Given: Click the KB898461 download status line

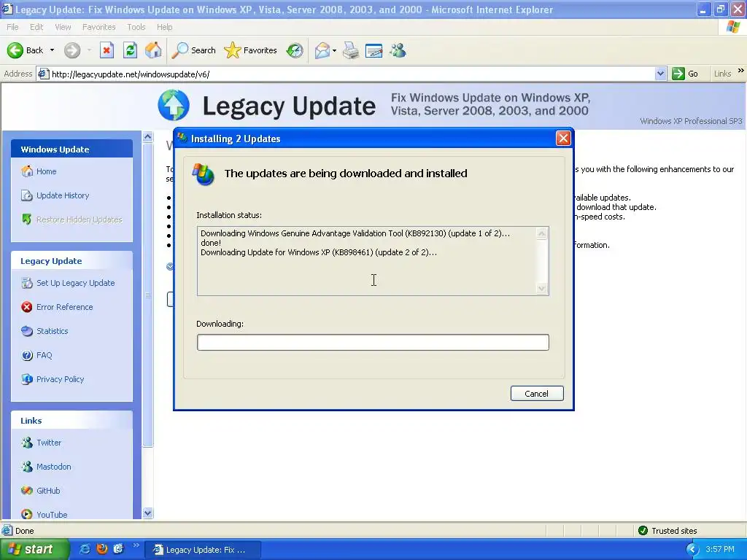Looking at the screenshot, I should click(318, 252).
